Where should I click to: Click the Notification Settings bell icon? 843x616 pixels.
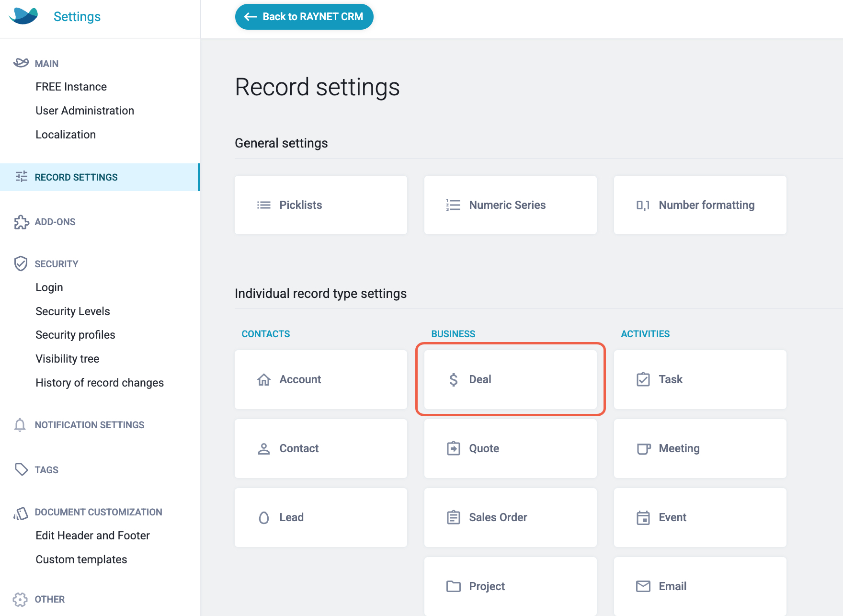point(20,425)
